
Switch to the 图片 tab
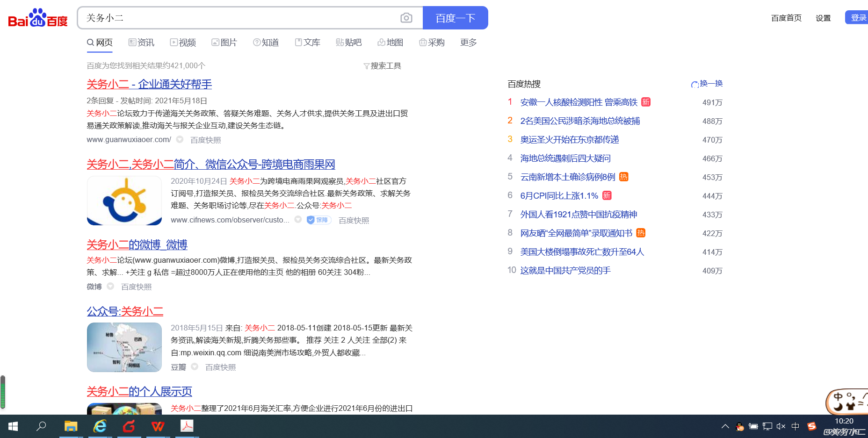224,43
